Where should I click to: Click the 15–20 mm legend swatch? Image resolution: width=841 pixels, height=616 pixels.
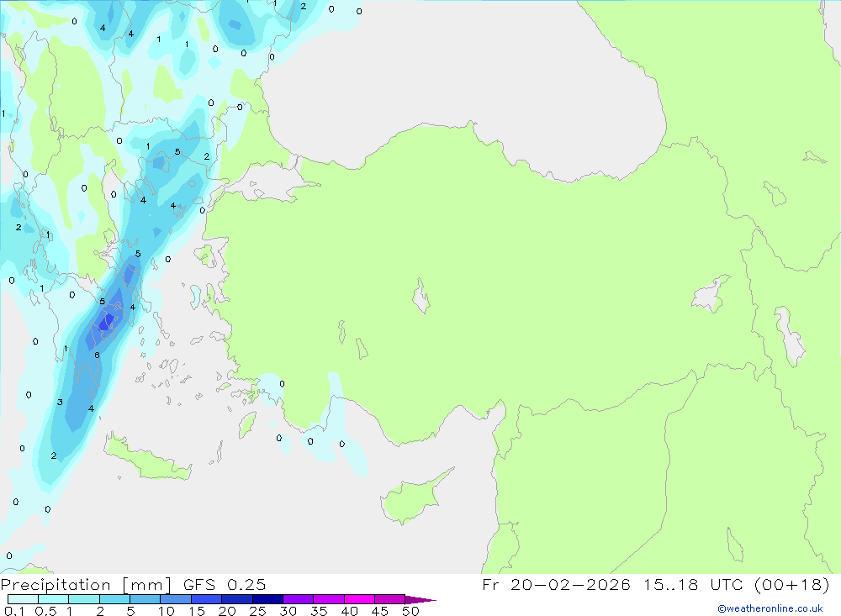[x=207, y=599]
